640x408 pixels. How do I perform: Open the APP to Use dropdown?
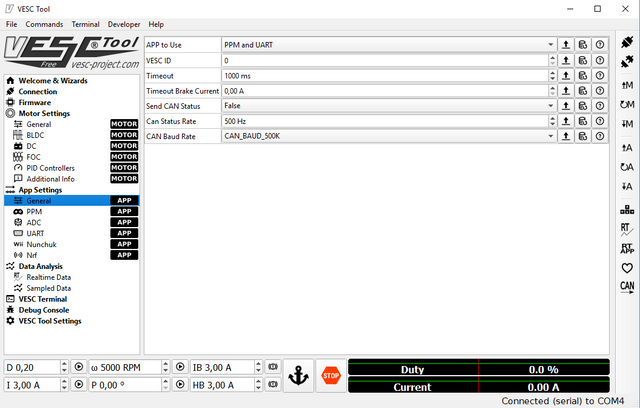389,45
